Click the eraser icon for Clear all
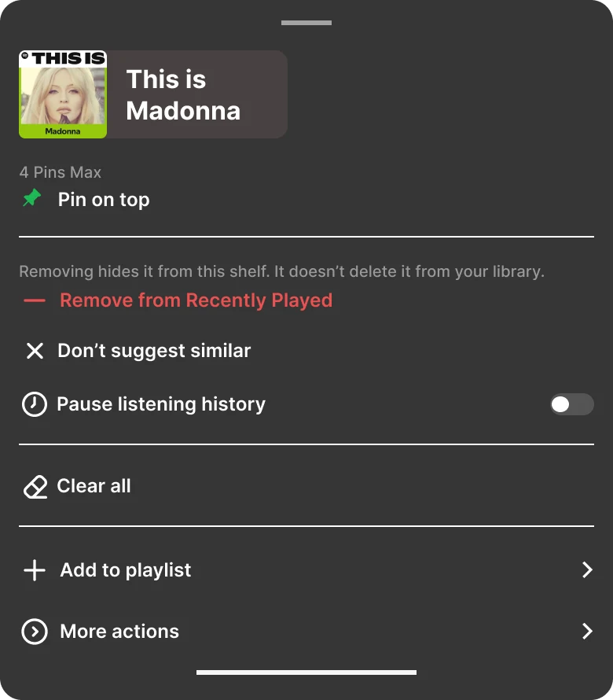This screenshot has width=613, height=700. pyautogui.click(x=35, y=487)
